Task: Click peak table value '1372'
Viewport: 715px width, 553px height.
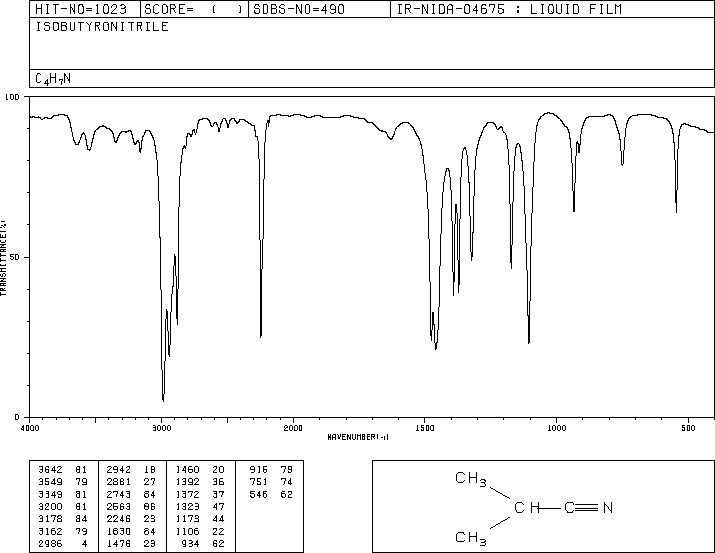Action: 187,494
